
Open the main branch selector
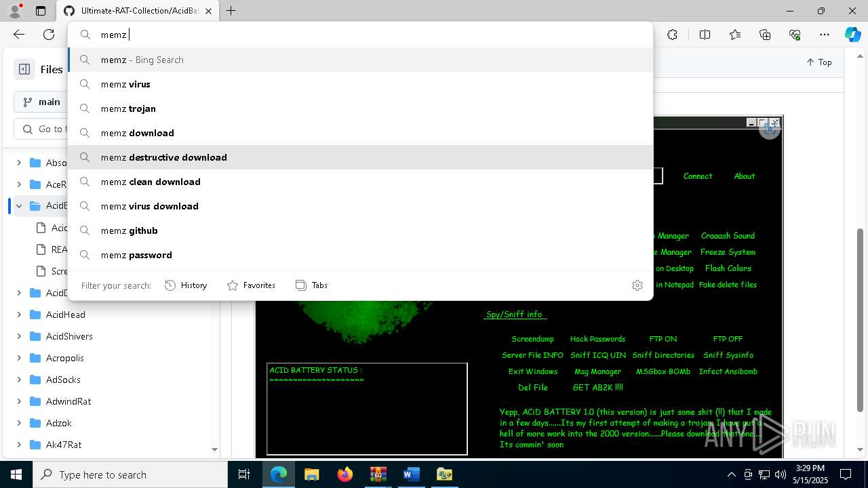click(41, 102)
